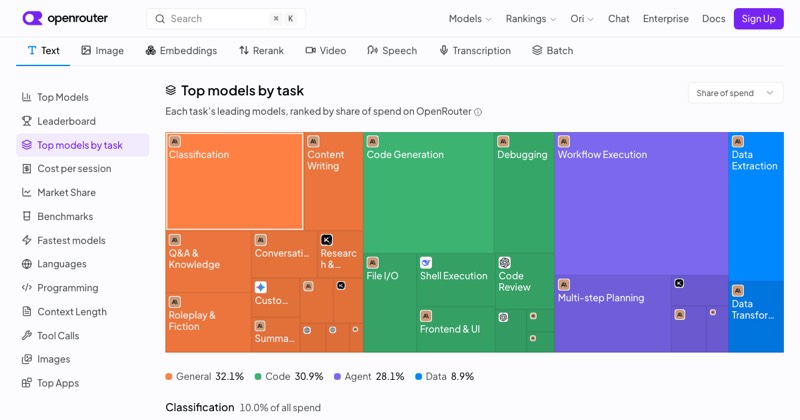The width and height of the screenshot is (800, 420).
Task: Click the search magnifier icon
Action: tap(160, 19)
